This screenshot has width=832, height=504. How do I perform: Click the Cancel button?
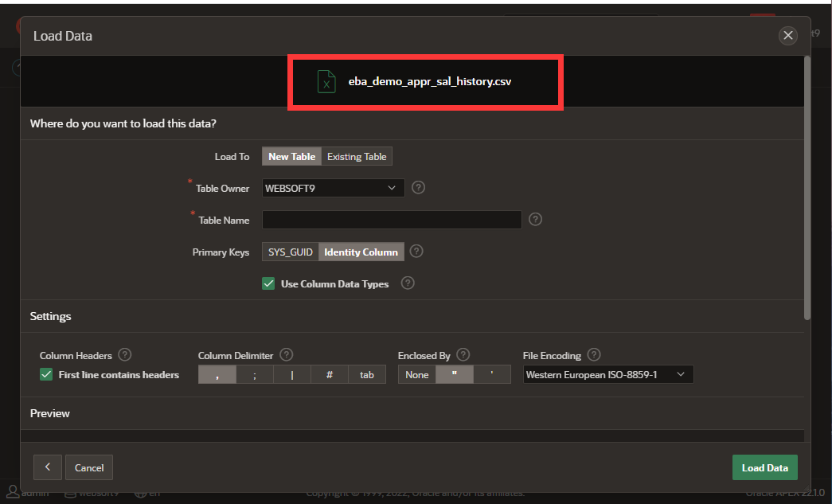click(89, 467)
